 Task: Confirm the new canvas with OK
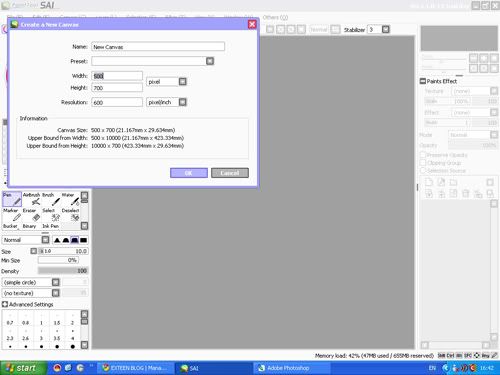point(189,173)
